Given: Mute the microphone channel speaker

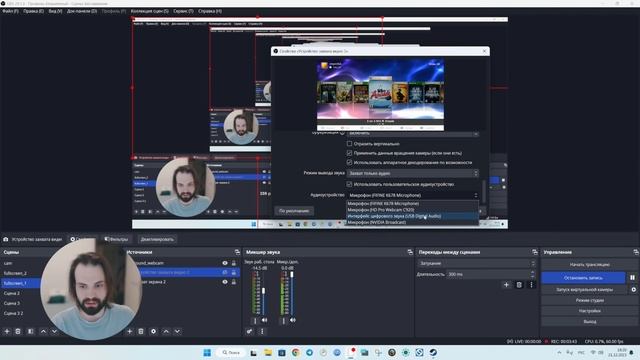Looking at the screenshot, I should click(293, 320).
